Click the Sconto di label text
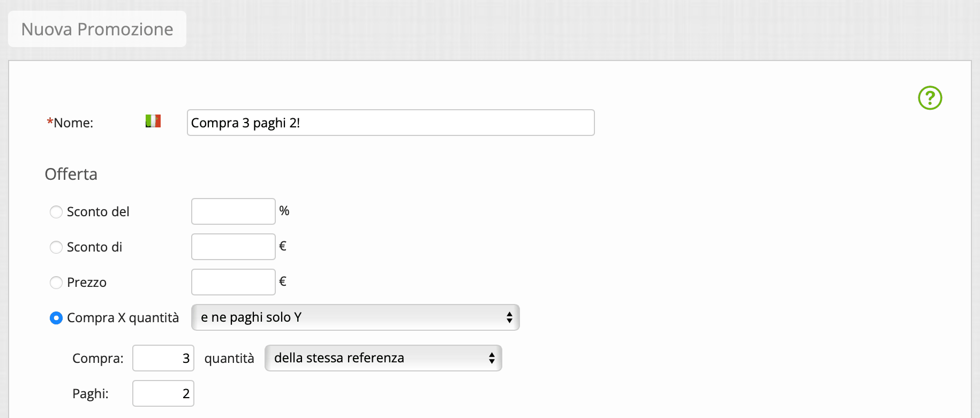 [x=94, y=247]
